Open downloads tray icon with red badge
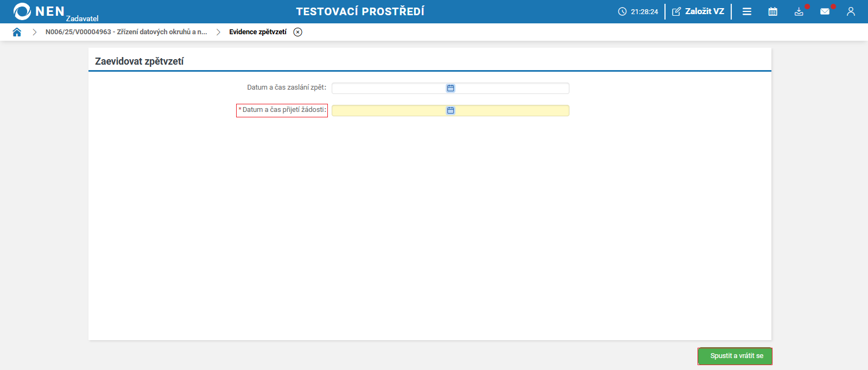The image size is (868, 370). coord(799,11)
